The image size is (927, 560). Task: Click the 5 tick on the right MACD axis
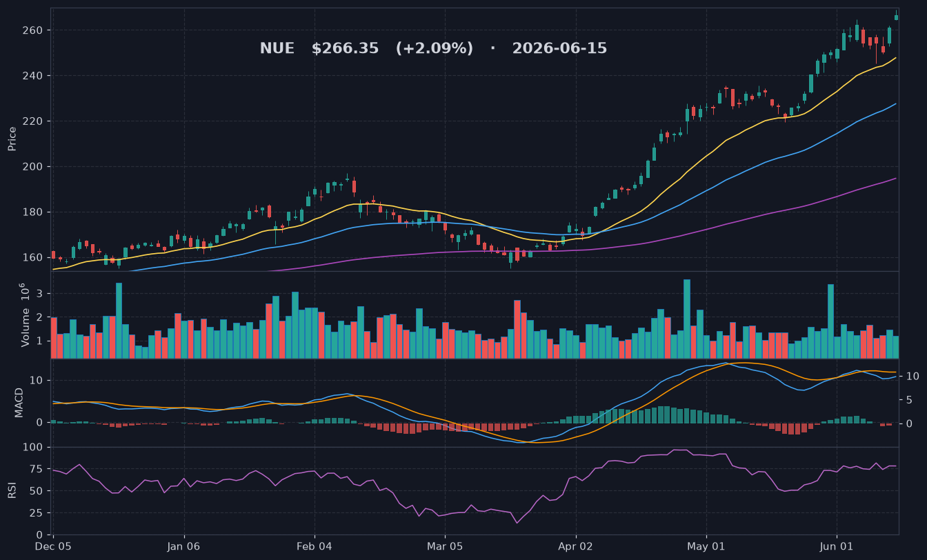[908, 400]
